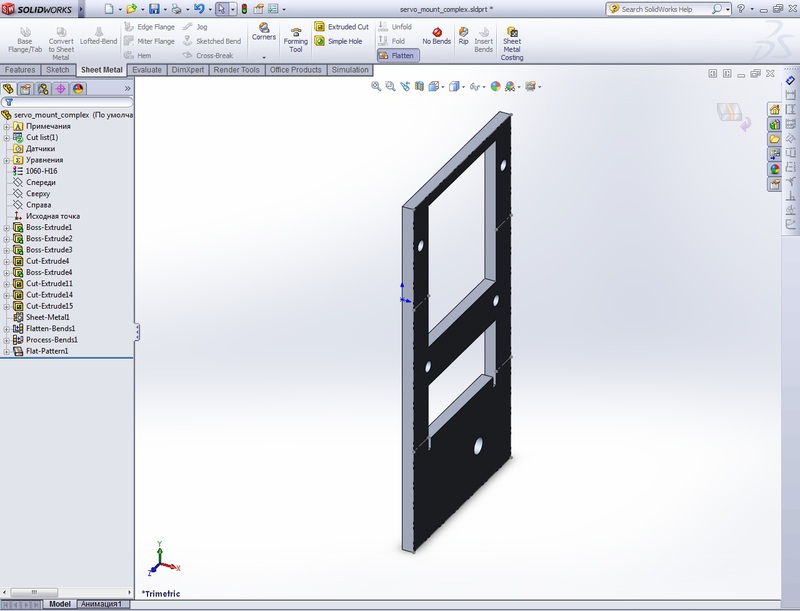Select the Jog tool

(x=195, y=27)
